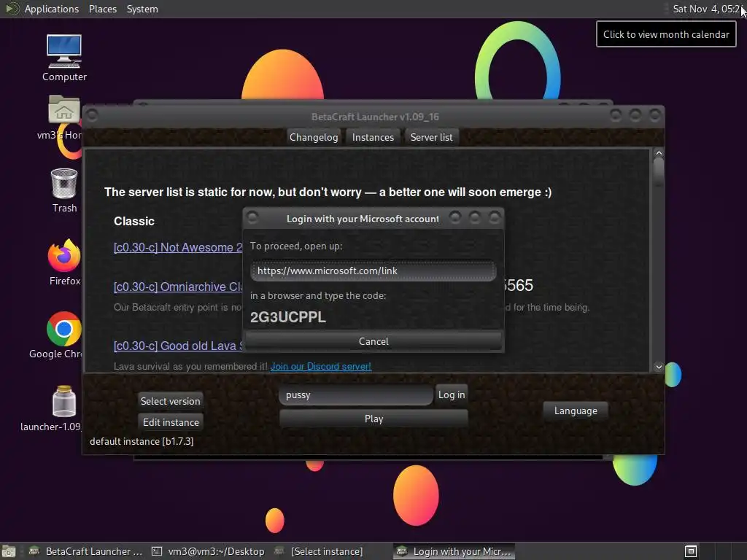Open the Trash desktop icon
Viewport: 747px width, 560px height.
coord(64,190)
